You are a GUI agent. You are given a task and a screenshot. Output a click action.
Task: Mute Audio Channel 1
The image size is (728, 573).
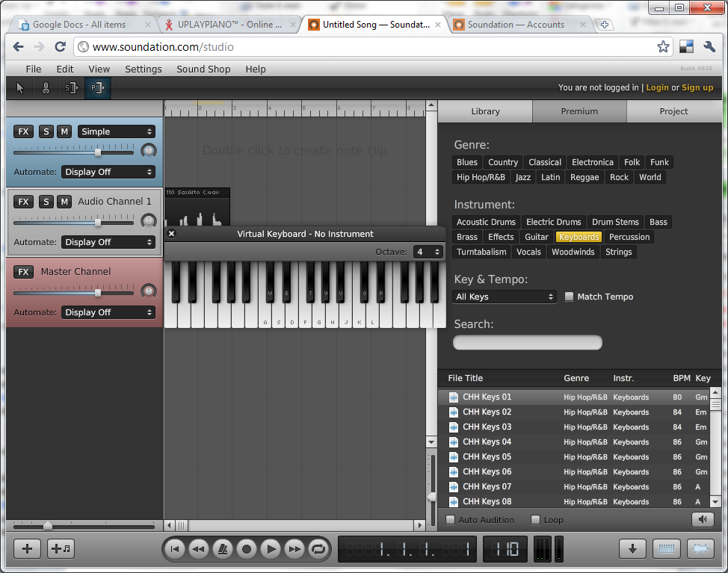point(64,202)
